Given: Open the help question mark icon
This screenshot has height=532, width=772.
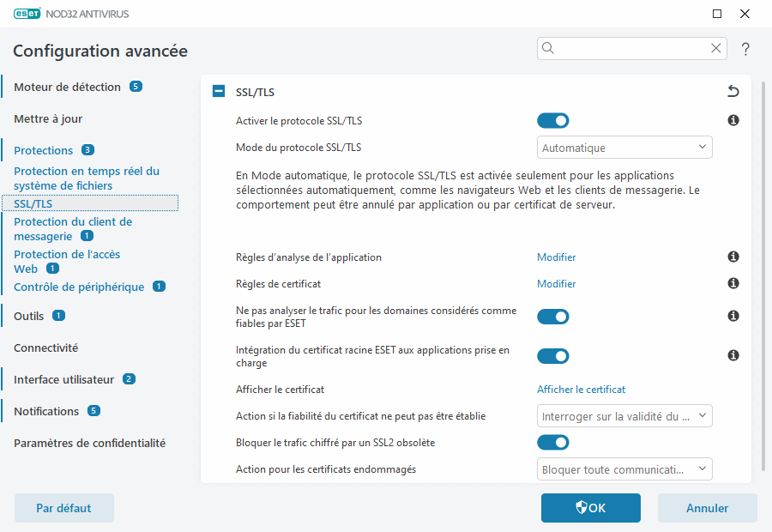Looking at the screenshot, I should (745, 49).
